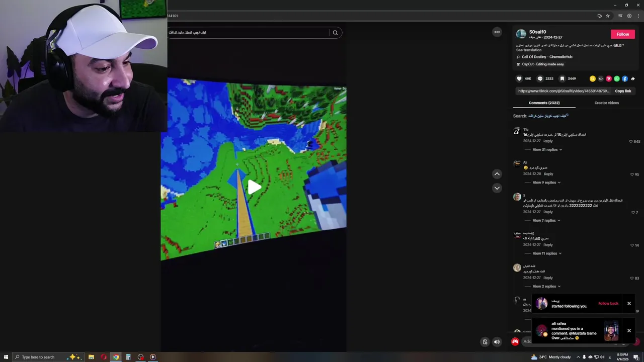The width and height of the screenshot is (644, 362).
Task: Reply to the comment with 95 likes
Action: (548, 174)
